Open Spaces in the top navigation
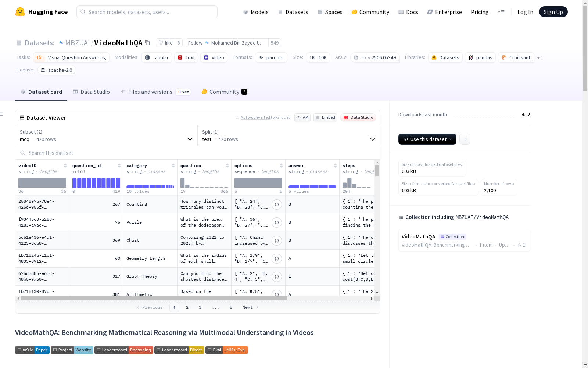This screenshot has height=368, width=588. coord(330,12)
